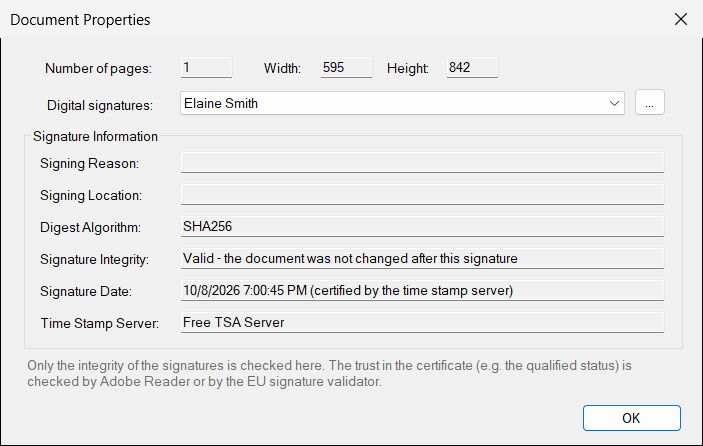The image size is (703, 446).
Task: Click the Width value field
Action: tap(346, 67)
